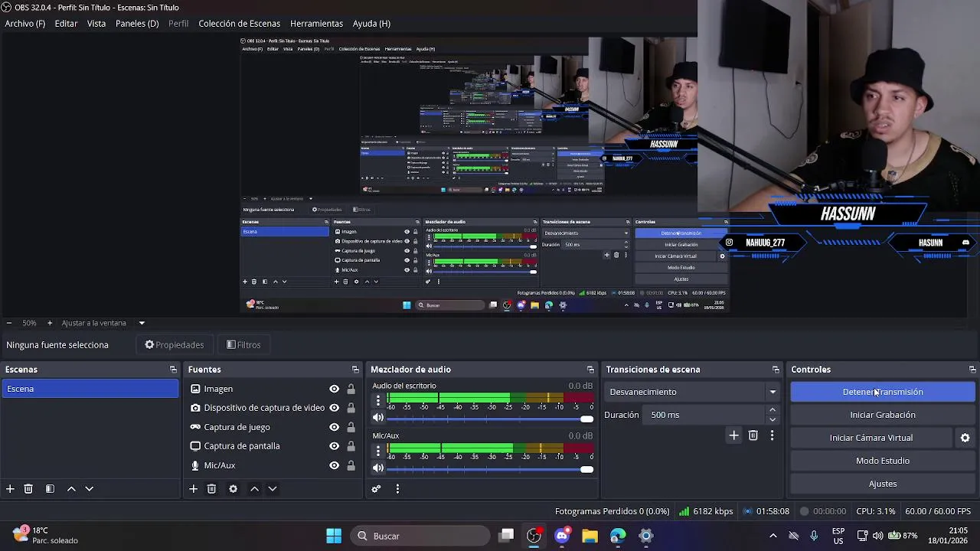
Task: Mute Audio del escritorio speaker icon
Action: 377,418
